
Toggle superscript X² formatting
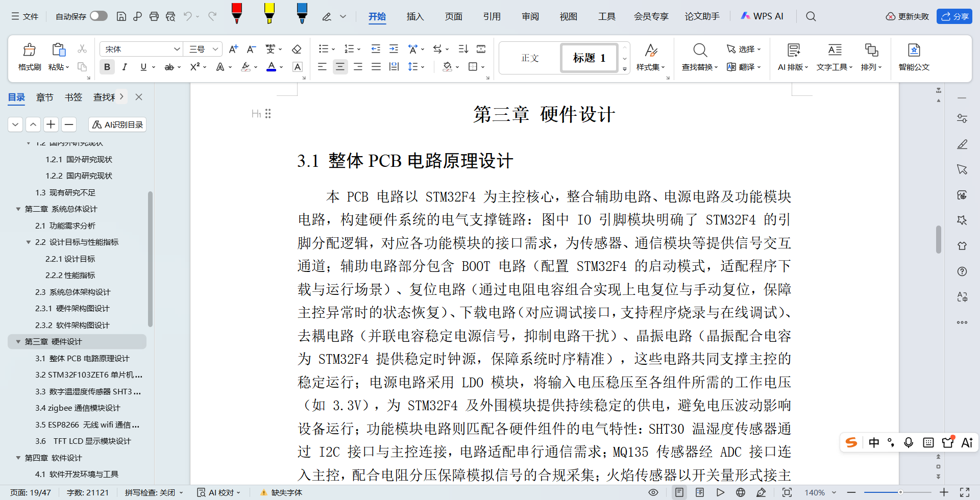[195, 66]
